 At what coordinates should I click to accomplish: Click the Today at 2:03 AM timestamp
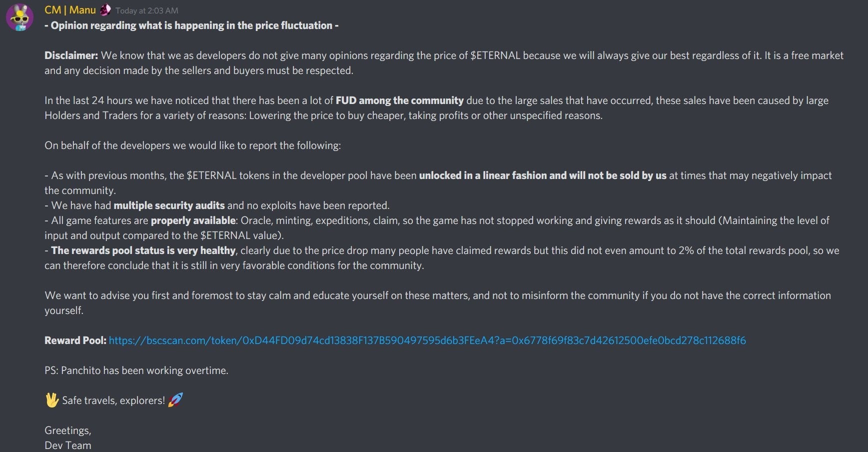147,10
